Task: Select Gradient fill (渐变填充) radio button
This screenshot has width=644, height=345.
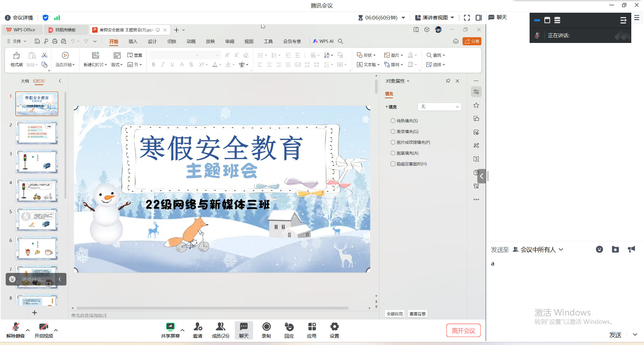Action: (393, 131)
